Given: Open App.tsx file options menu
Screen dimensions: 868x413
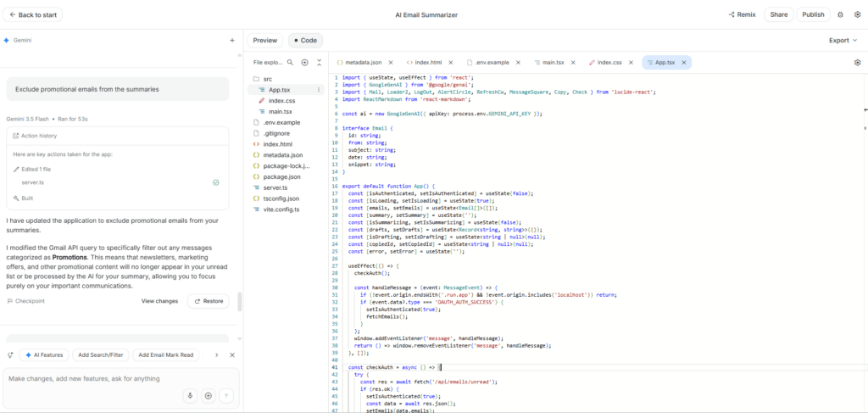Looking at the screenshot, I should [319, 90].
